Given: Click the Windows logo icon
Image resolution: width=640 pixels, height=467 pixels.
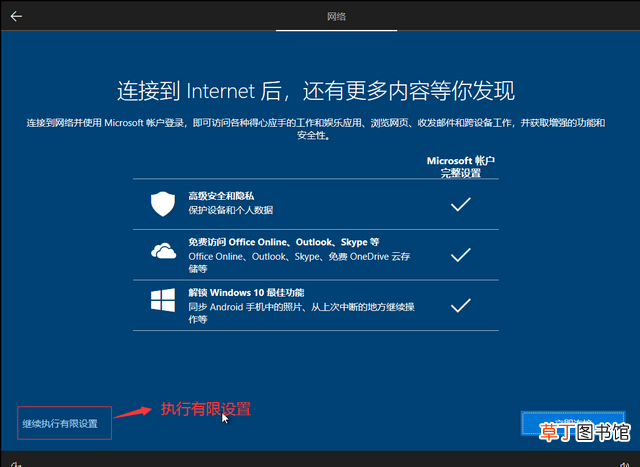Looking at the screenshot, I should coord(163,300).
